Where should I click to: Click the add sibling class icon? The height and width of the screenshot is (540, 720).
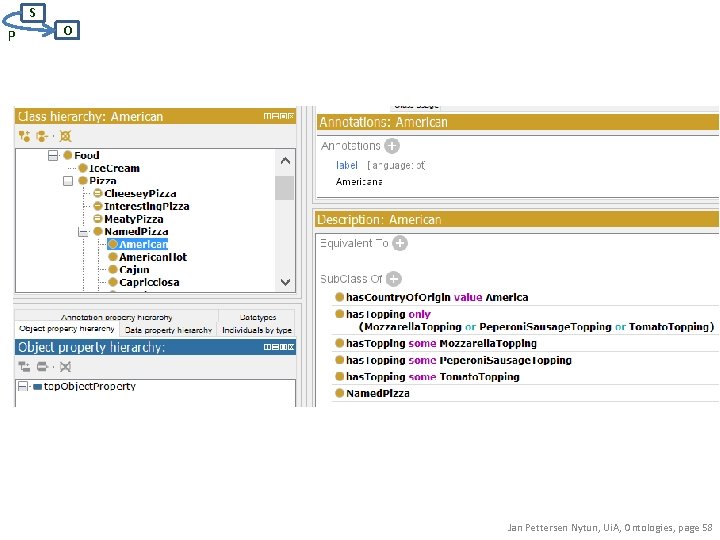pos(42,136)
